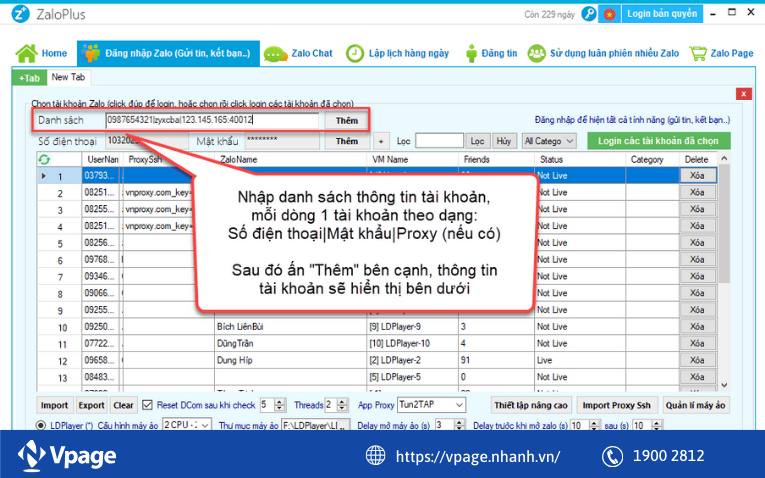Focus the Lọc filter text box
This screenshot has height=478, width=765.
pyautogui.click(x=439, y=141)
